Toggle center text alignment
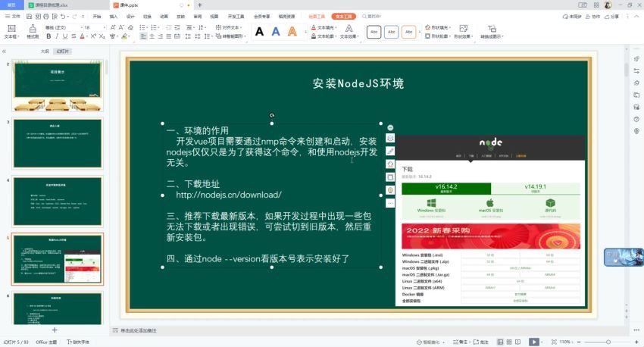The height and width of the screenshot is (347, 644). tap(152, 36)
